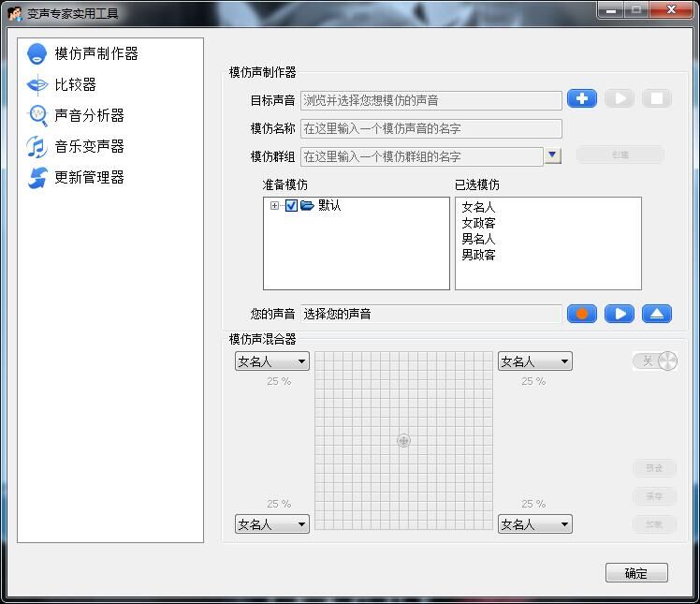
Task: Select 男名人 in the 已选模仿 list
Action: (478, 239)
